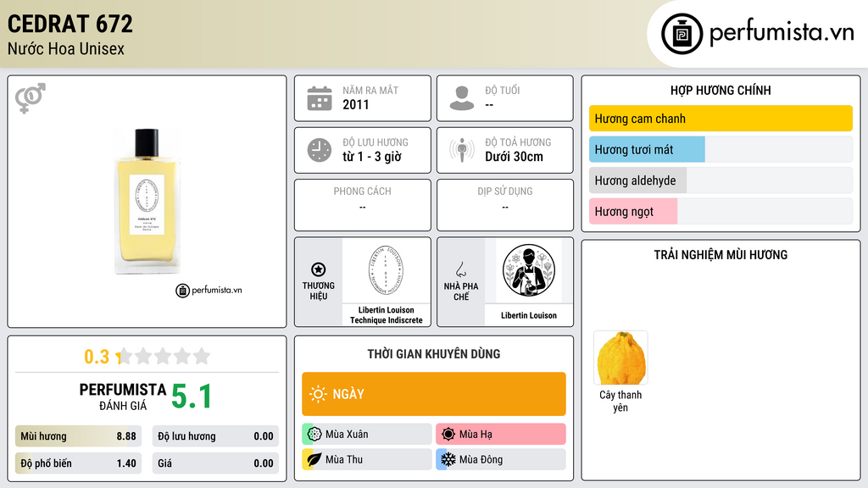Viewport: 868px width, 488px height.
Task: Click the snowflake icon for Mùa Đông
Action: (x=448, y=459)
